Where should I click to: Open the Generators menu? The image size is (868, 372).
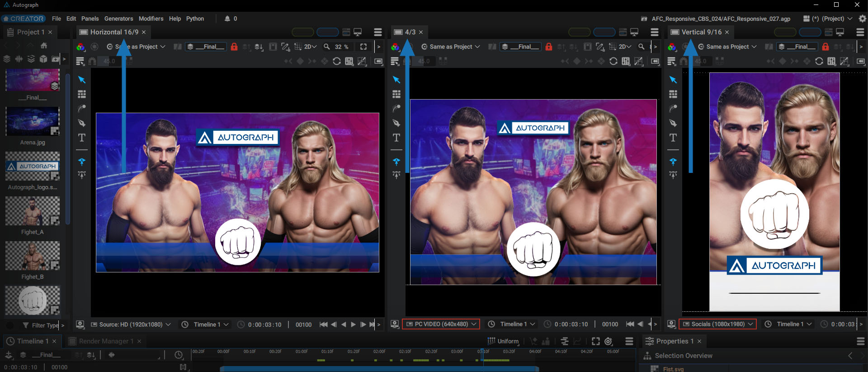pos(118,19)
